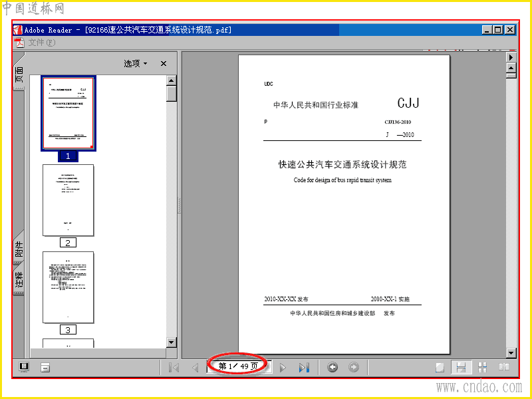
Task: Advance to the next page
Action: tap(282, 368)
